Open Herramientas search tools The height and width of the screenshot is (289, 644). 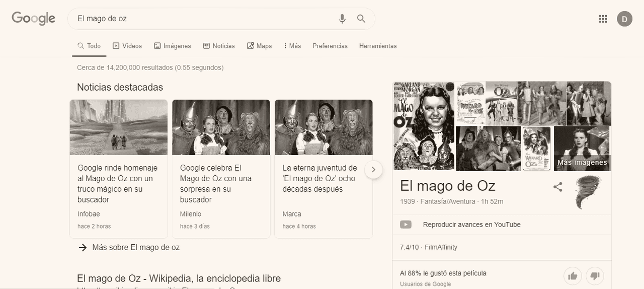378,46
